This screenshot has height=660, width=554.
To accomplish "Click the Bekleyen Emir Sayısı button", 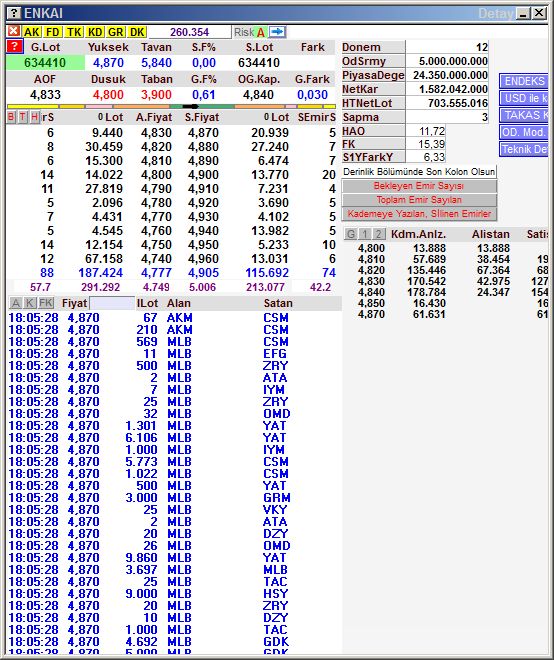I will click(419, 186).
